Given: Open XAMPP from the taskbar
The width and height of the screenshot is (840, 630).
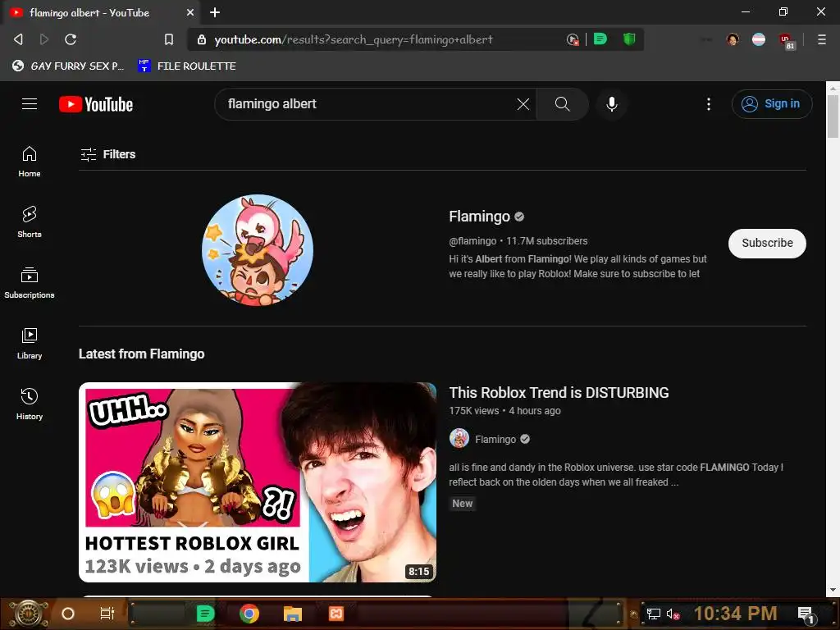Looking at the screenshot, I should (x=336, y=614).
